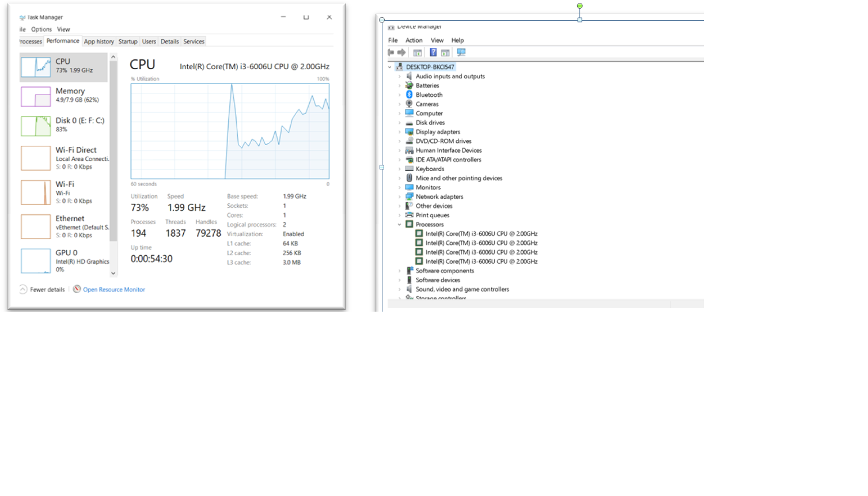Expand the Other devices category
Viewport: 868px width, 496px height.
tap(400, 206)
